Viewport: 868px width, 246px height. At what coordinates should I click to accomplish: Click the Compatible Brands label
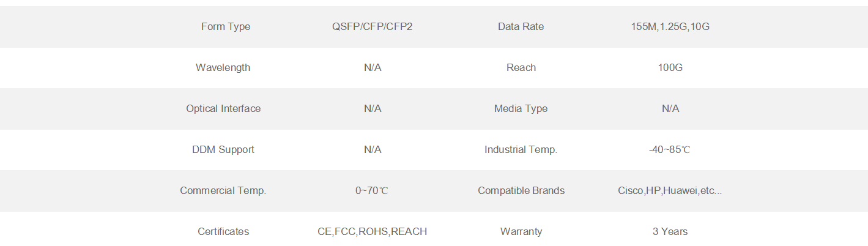coord(521,190)
